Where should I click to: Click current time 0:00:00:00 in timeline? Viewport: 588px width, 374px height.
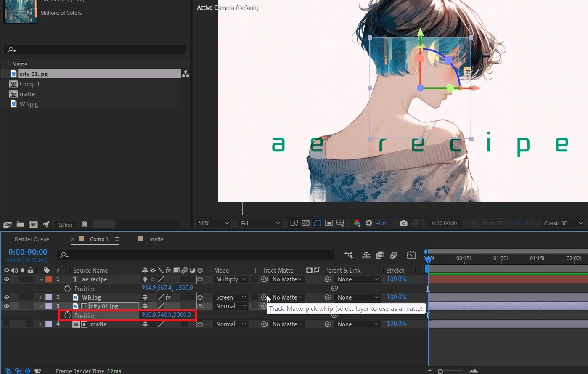click(x=28, y=252)
